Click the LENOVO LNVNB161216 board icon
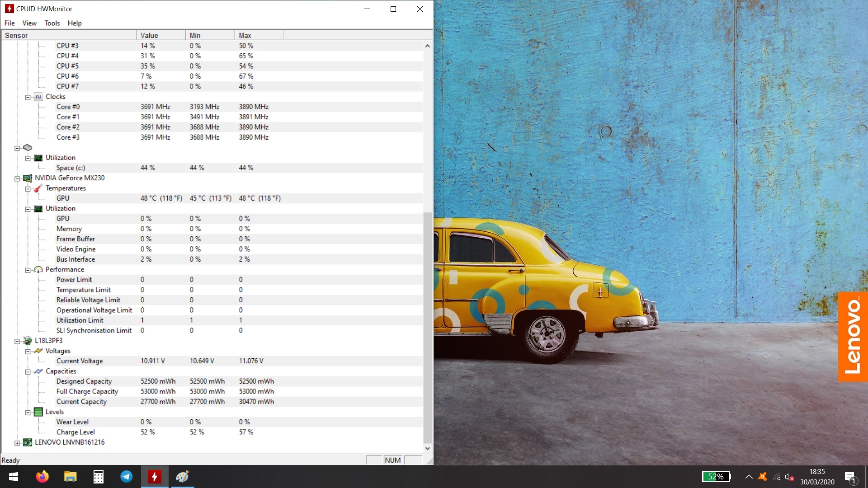868x488 pixels. (x=28, y=442)
